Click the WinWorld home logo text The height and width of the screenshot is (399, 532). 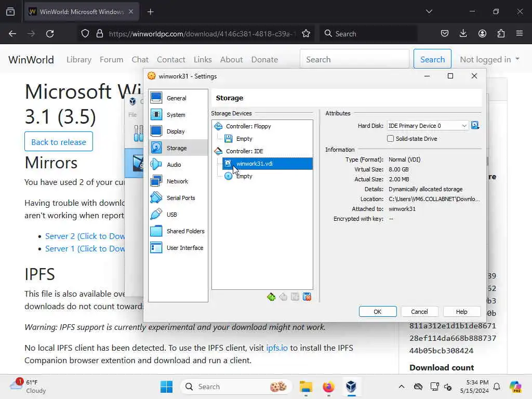pyautogui.click(x=31, y=59)
